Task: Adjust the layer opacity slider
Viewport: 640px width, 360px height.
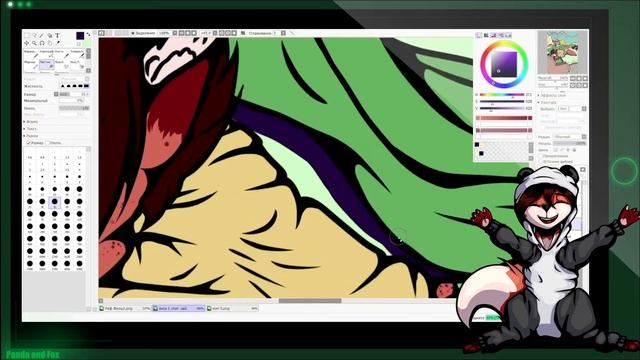Action: [x=569, y=143]
